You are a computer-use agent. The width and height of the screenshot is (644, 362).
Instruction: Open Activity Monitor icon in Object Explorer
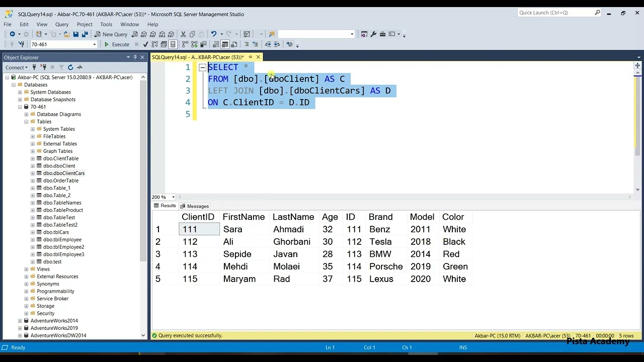click(79, 67)
